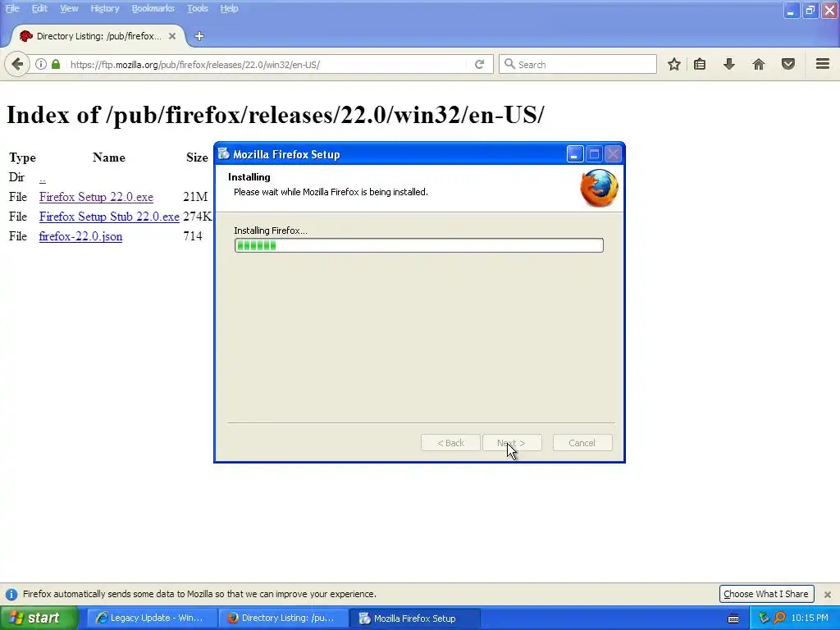Click the Cancel button in setup dialog
Image resolution: width=840 pixels, height=630 pixels.
582,443
